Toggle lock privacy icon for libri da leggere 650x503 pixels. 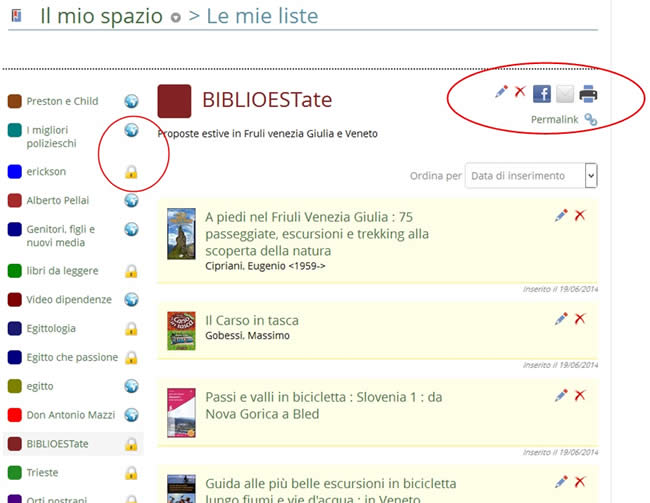click(130, 271)
